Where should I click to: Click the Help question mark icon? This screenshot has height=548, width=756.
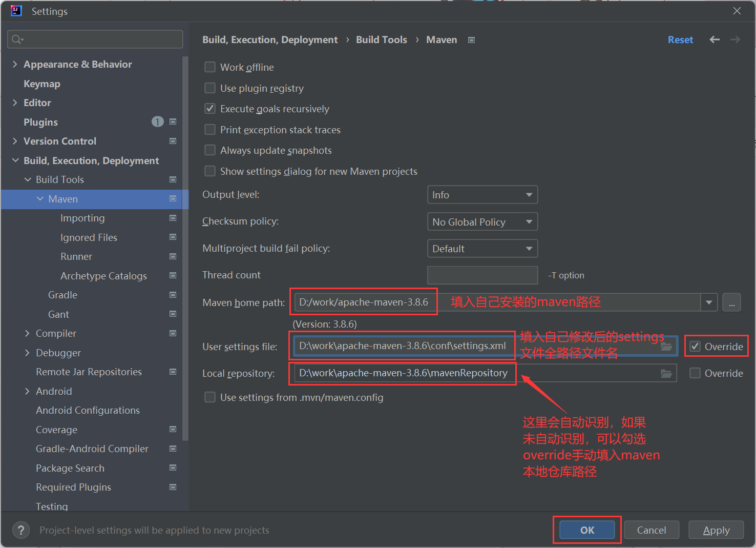click(20, 530)
